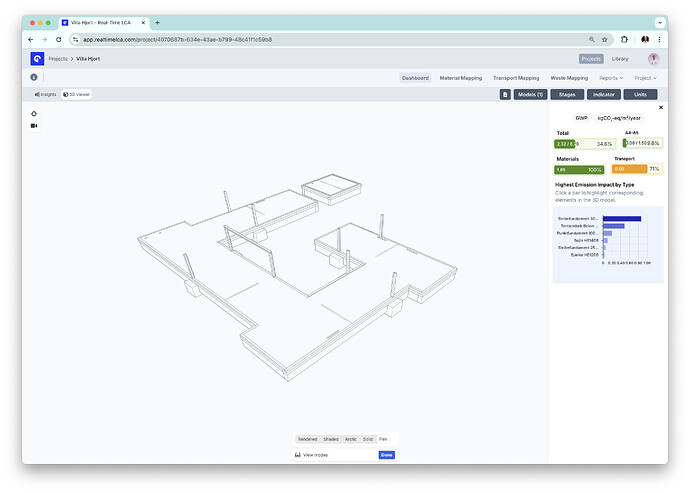
Task: Open the Dashboard tab
Action: [x=415, y=78]
